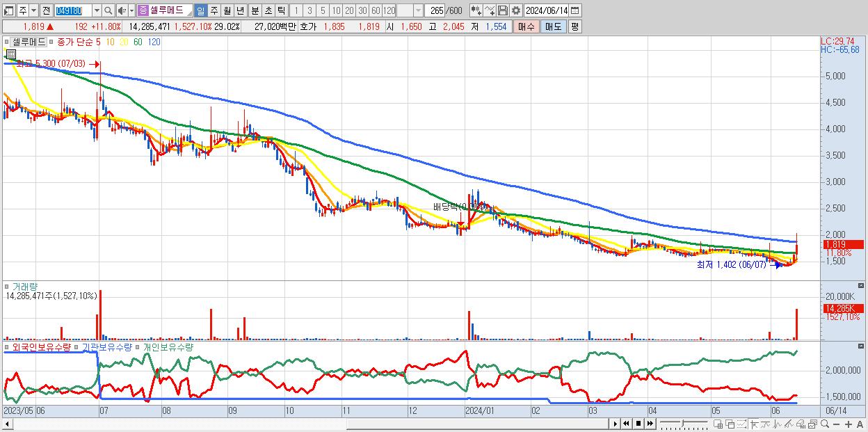Click the stacked chart windows icon
Image resolution: width=868 pixels, height=432 pixels.
coord(812,424)
